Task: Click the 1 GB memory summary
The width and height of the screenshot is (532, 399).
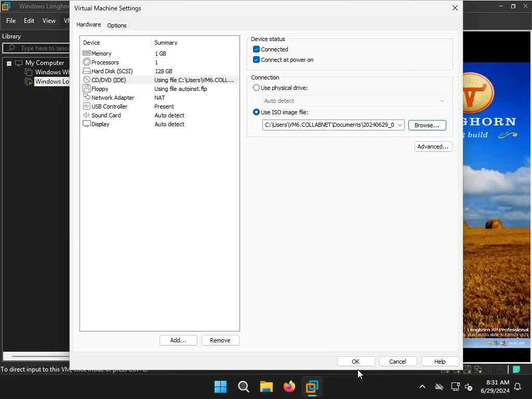Action: (x=161, y=54)
